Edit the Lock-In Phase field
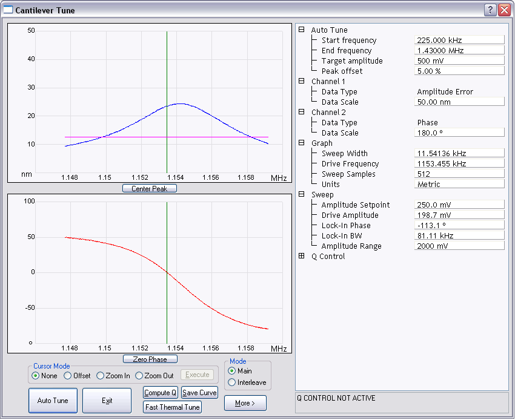The height and width of the screenshot is (420, 515). click(459, 225)
